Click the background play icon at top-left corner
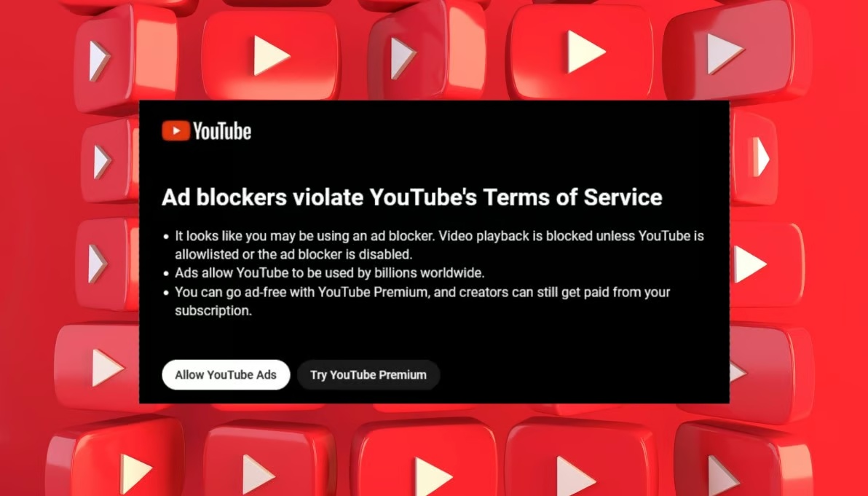 tap(100, 60)
